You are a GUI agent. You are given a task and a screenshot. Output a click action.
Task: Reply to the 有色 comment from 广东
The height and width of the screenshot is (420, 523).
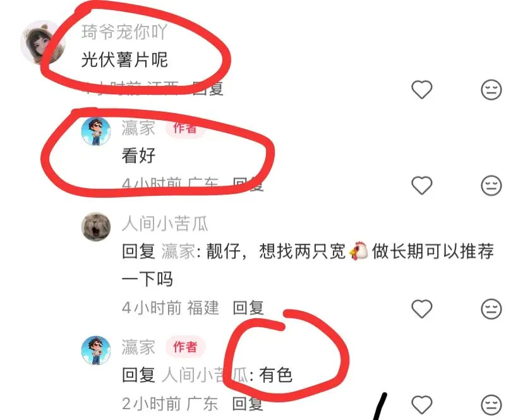(x=248, y=404)
